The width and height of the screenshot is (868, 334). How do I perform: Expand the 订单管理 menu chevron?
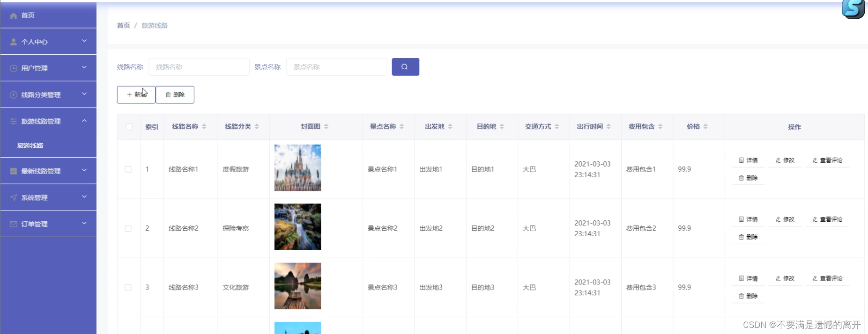(84, 224)
